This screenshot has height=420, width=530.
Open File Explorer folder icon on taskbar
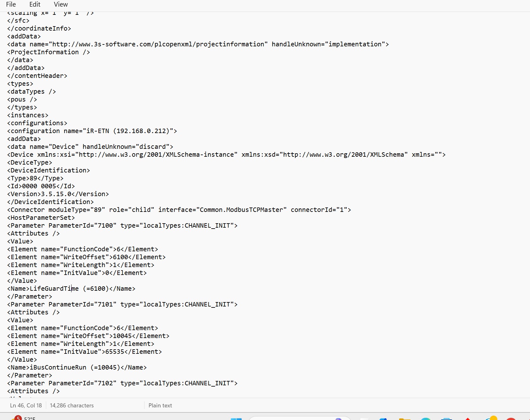[405, 419]
